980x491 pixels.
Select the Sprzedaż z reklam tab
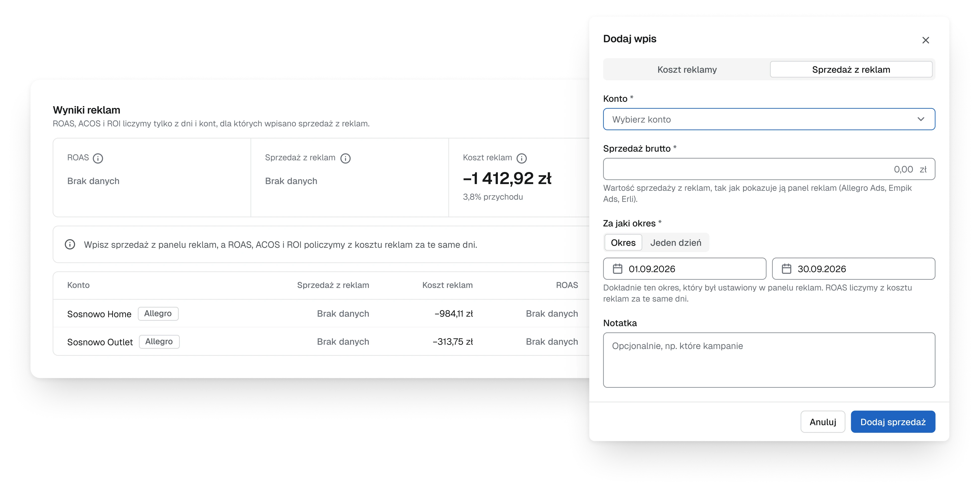(851, 69)
